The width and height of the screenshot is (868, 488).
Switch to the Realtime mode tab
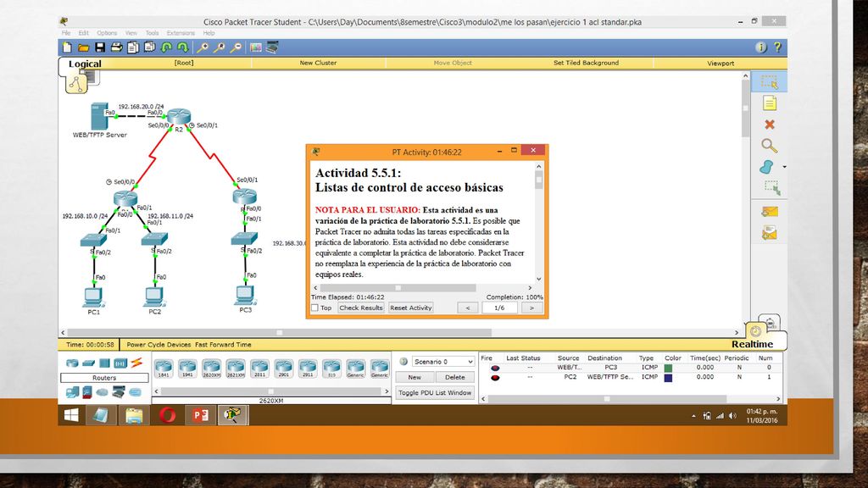752,344
